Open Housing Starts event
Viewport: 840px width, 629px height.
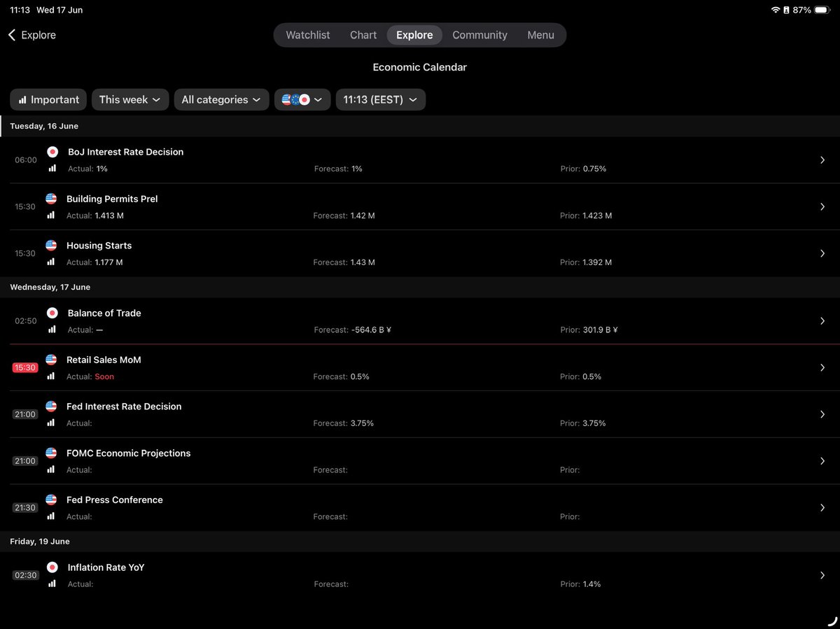point(420,253)
